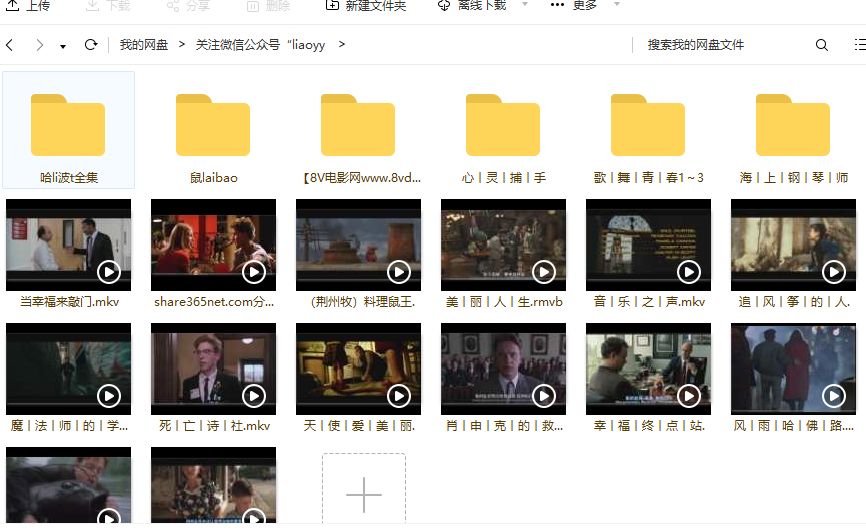Click the 鼠laibao folder name

point(214,177)
